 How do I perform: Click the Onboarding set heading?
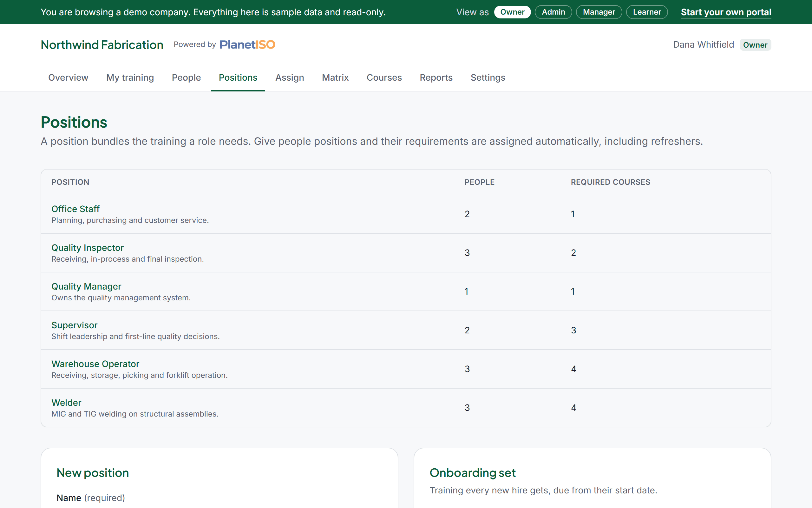click(x=472, y=473)
